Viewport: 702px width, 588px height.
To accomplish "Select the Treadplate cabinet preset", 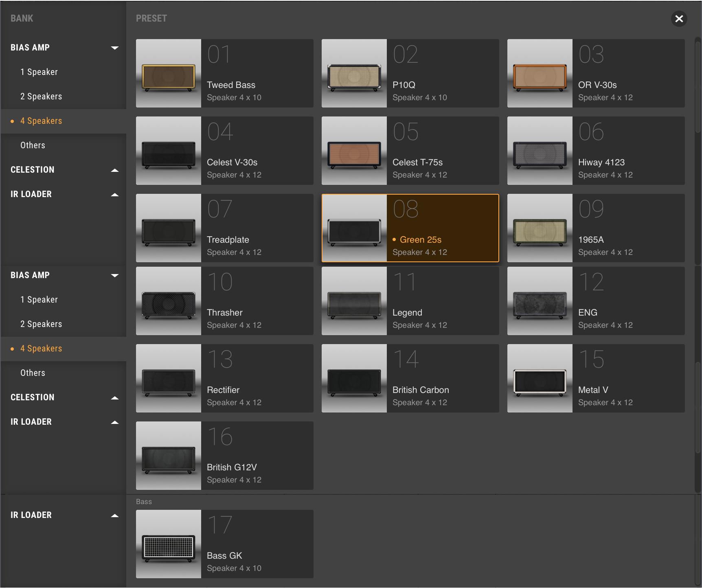I will click(x=225, y=228).
